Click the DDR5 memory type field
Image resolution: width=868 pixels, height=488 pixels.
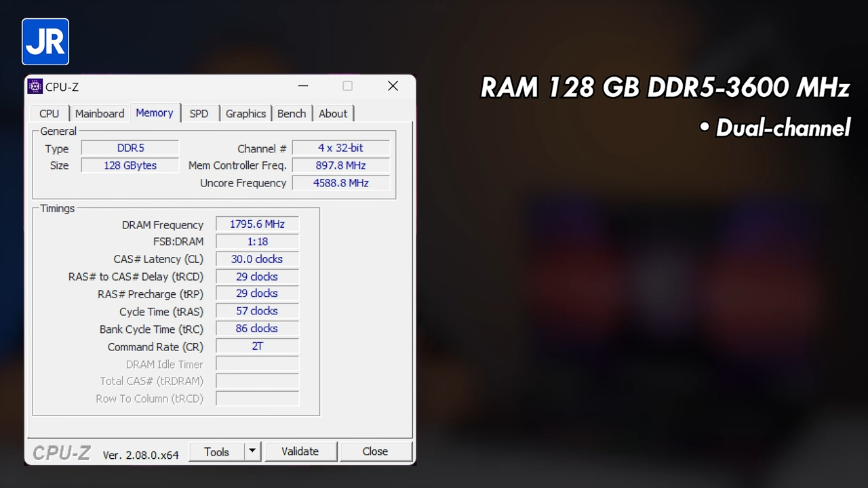pyautogui.click(x=130, y=148)
